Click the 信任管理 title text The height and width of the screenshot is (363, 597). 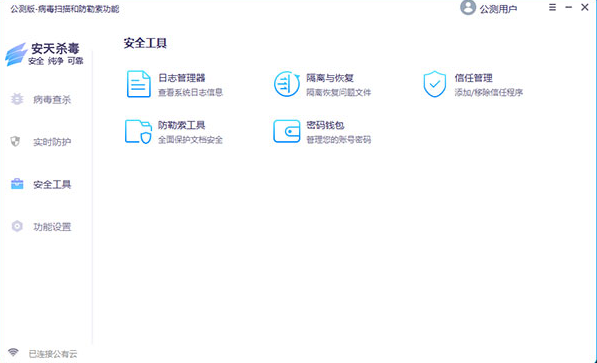[x=473, y=78]
